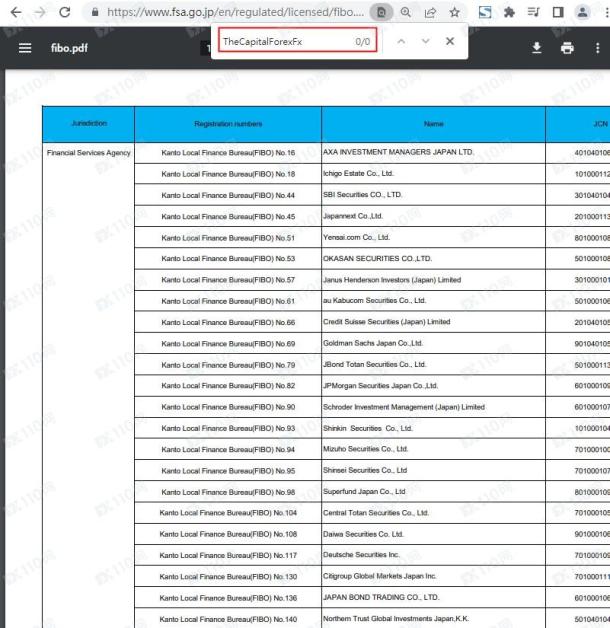Screen dimensions: 610x628
Task: Open the user profile avatar
Action: (x=582, y=12)
